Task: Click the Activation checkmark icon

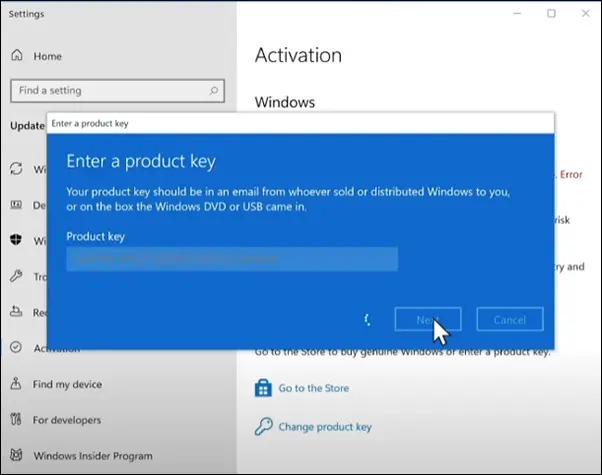Action: (x=16, y=347)
